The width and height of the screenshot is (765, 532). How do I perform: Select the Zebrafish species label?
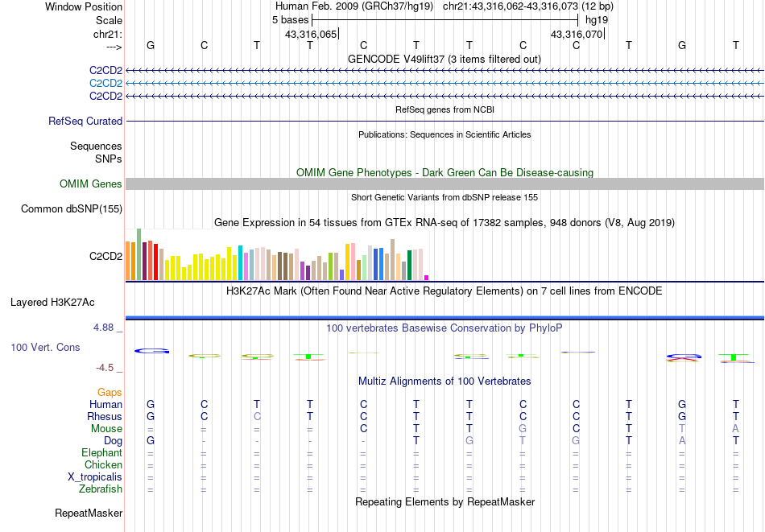coord(101,489)
